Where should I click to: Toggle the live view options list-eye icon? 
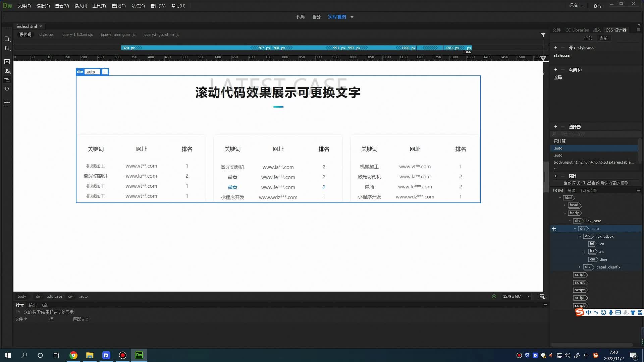(7, 71)
